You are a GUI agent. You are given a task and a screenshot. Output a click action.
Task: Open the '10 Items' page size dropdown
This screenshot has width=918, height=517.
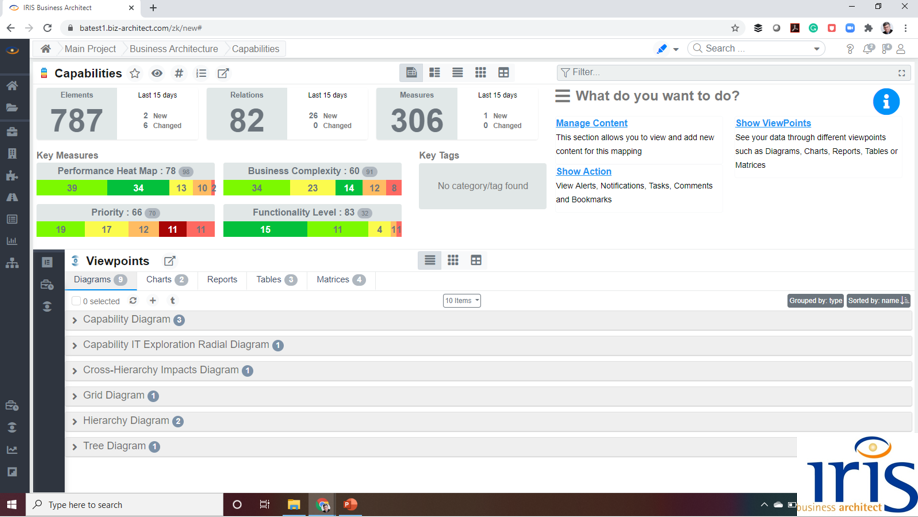[462, 300]
